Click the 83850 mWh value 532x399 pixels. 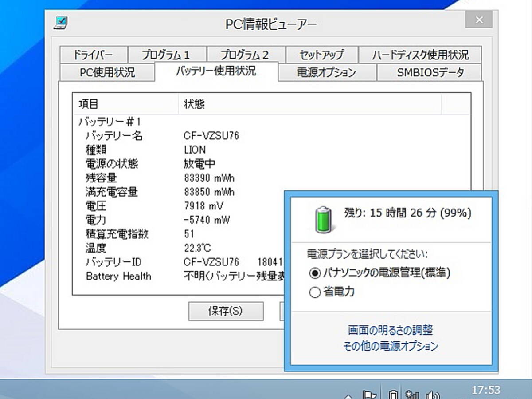coord(209,192)
